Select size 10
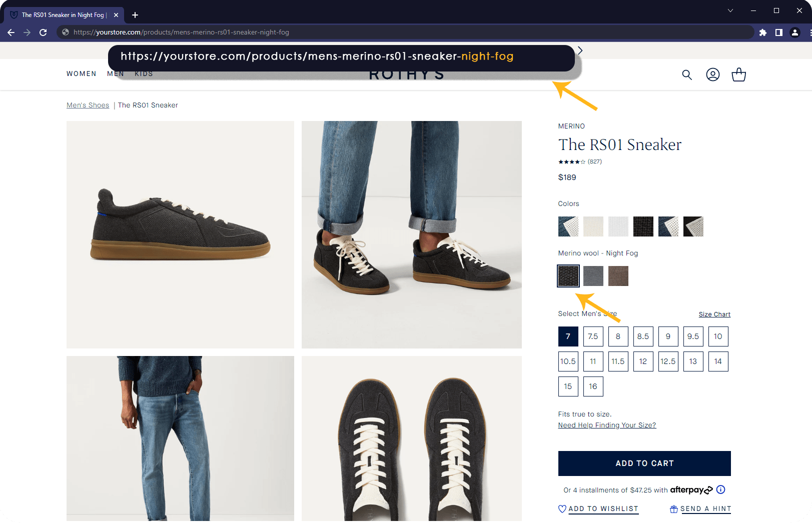 pyautogui.click(x=718, y=336)
